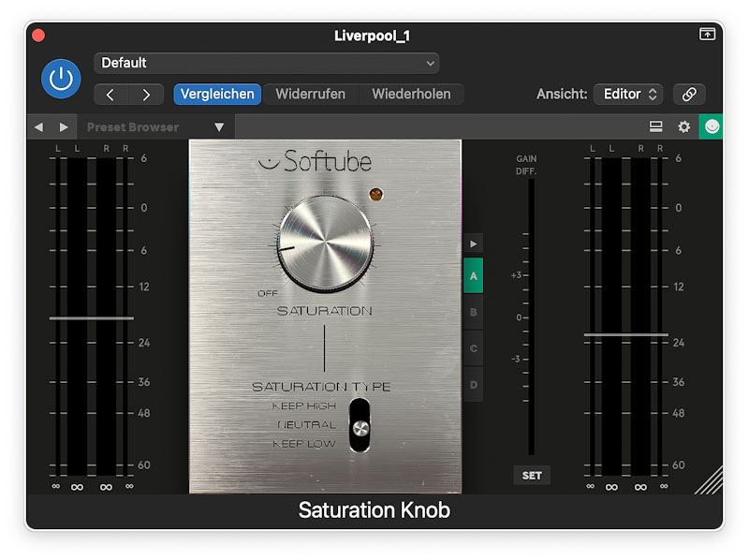Select previous preset with left triangle
Viewport: 749px width, 560px height.
tap(38, 127)
